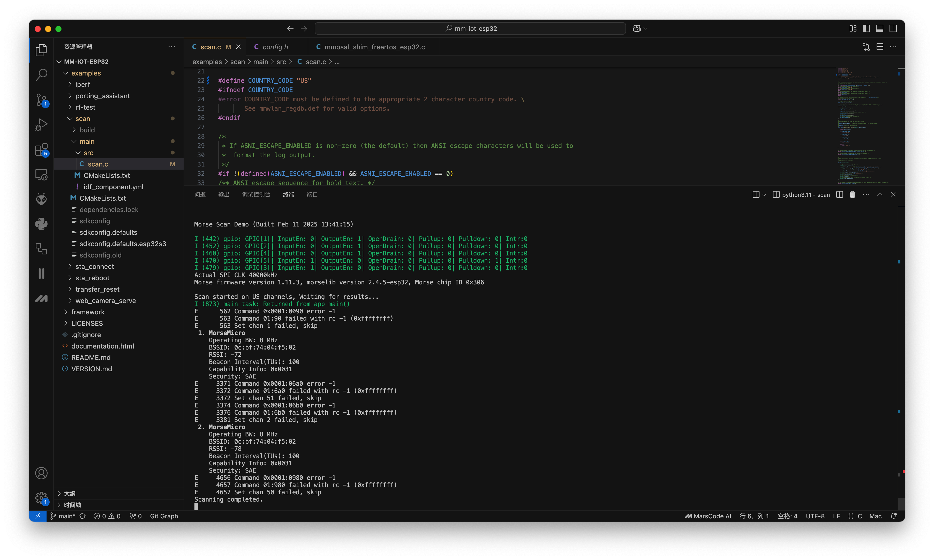Close the terminal panel
934x560 pixels.
tap(893, 194)
